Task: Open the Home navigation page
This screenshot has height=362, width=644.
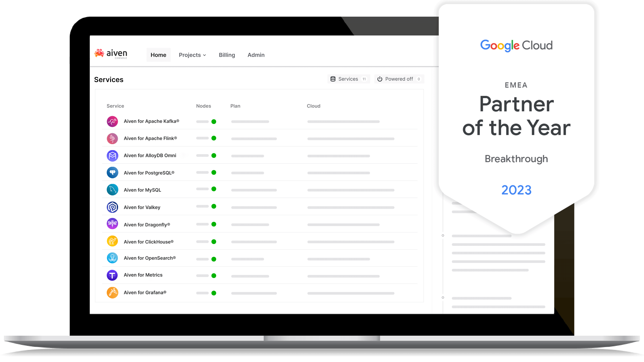Action: [x=158, y=55]
